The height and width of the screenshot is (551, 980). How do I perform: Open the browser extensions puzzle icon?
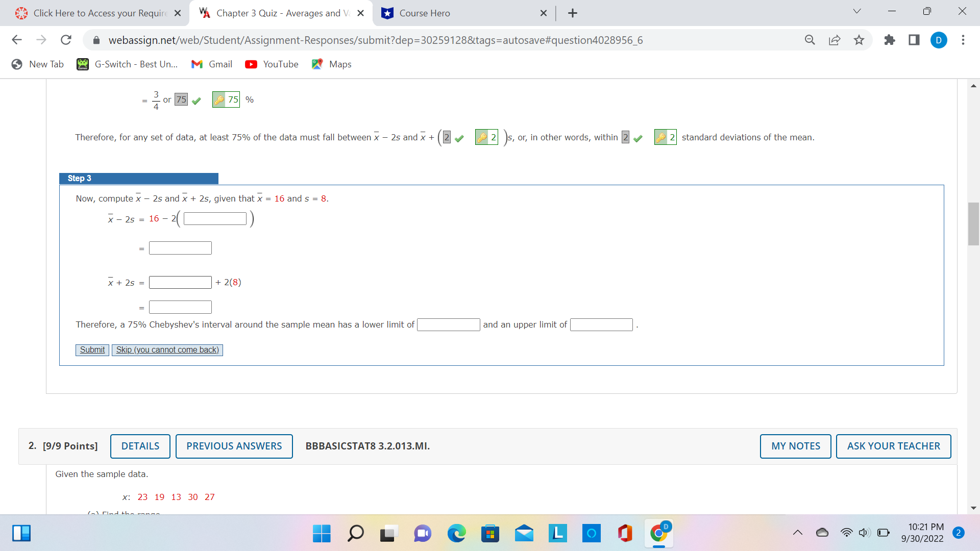click(x=890, y=40)
